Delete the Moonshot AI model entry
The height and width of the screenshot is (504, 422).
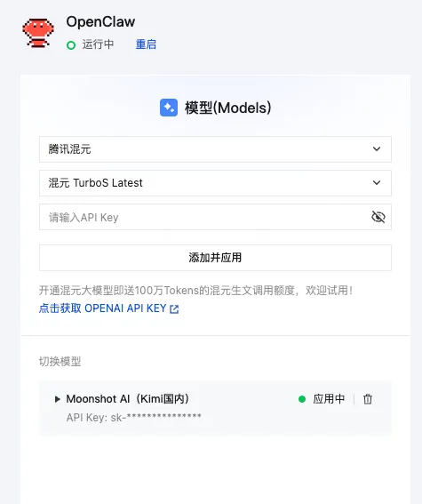click(368, 399)
